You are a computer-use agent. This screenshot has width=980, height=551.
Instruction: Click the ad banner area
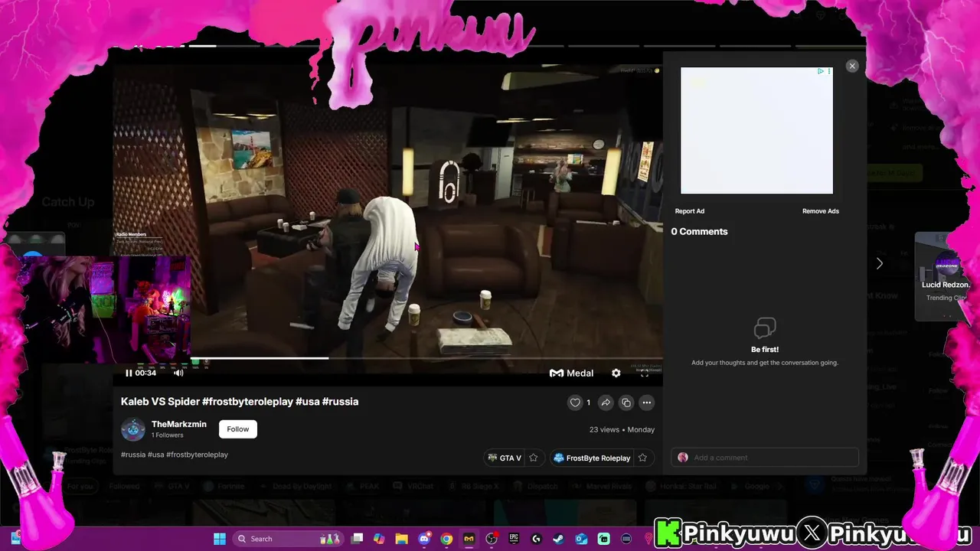pyautogui.click(x=756, y=131)
